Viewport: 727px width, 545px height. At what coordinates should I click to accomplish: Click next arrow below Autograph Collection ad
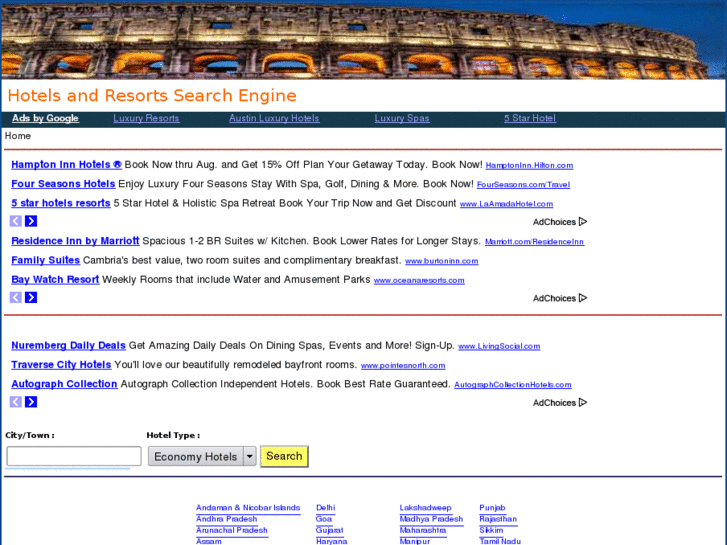[x=31, y=402]
